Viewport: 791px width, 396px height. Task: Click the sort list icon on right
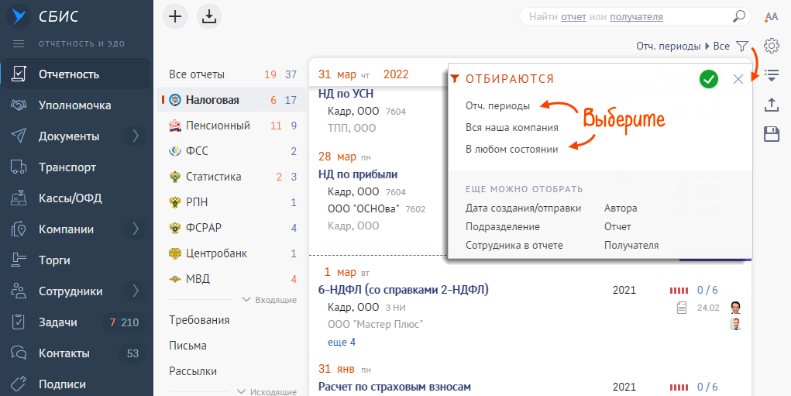tap(771, 76)
